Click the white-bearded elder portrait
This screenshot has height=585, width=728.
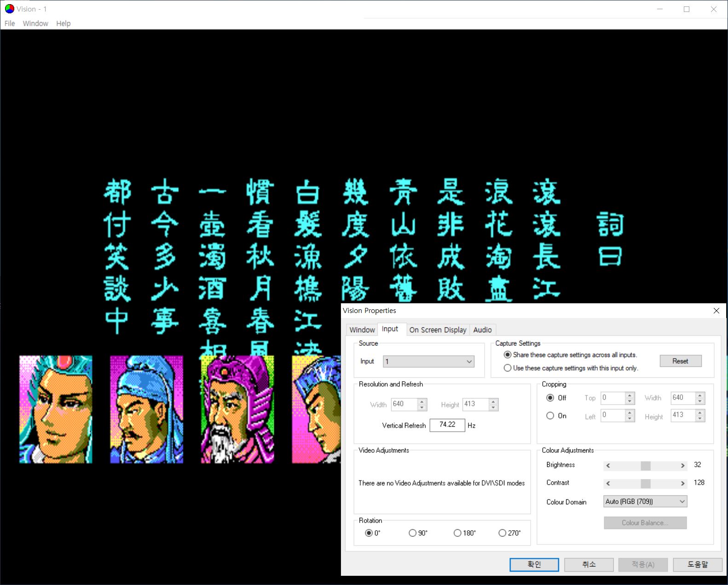point(237,409)
